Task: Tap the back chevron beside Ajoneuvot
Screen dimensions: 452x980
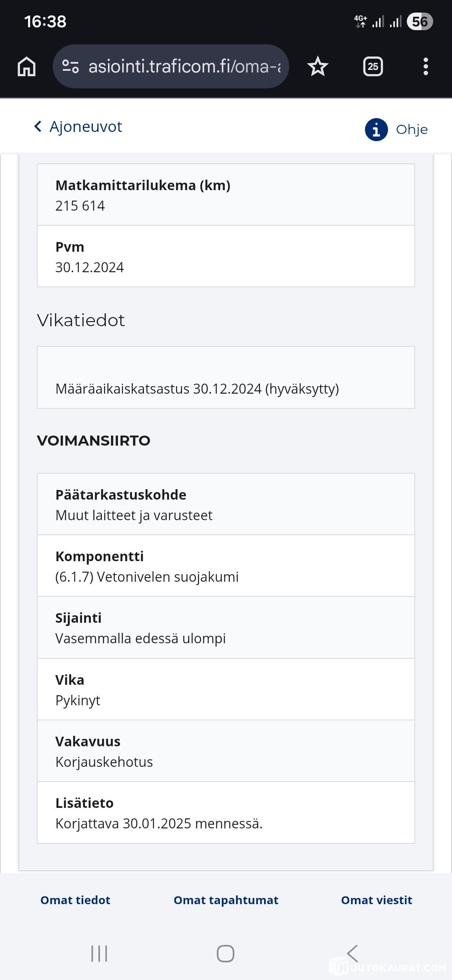Action: (x=38, y=126)
